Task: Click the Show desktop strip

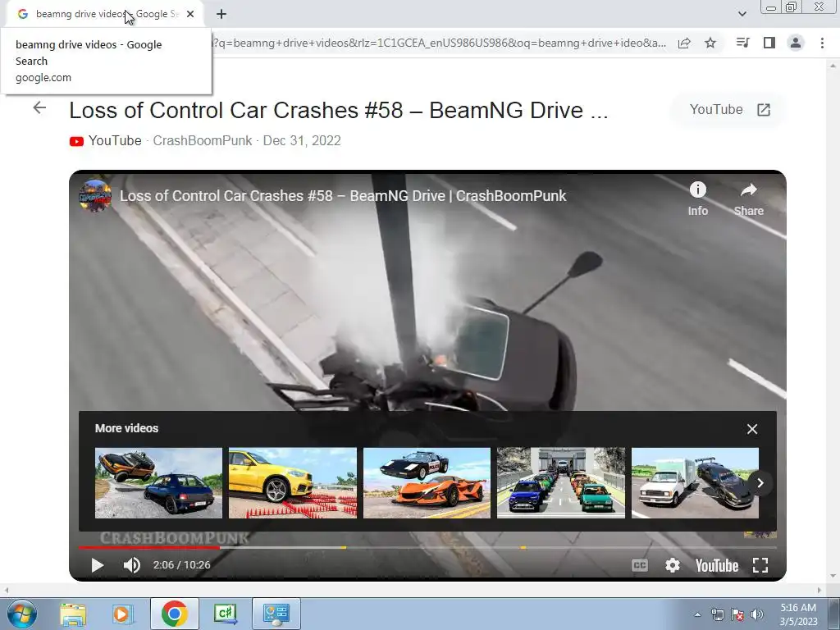Action: (834, 614)
